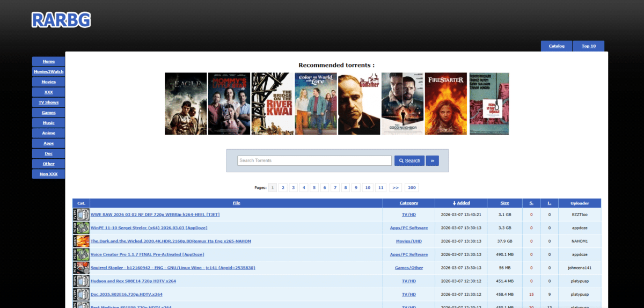
Task: Click the Search button
Action: click(x=409, y=160)
